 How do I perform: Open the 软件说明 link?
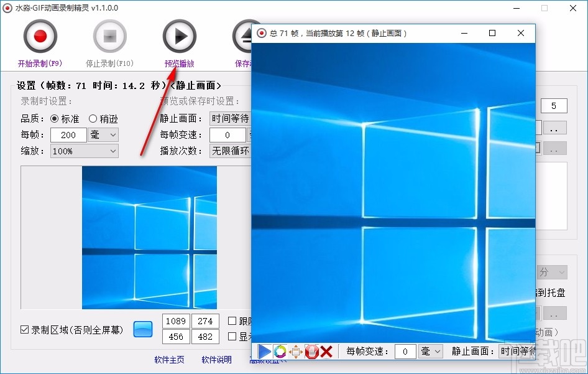(216, 360)
